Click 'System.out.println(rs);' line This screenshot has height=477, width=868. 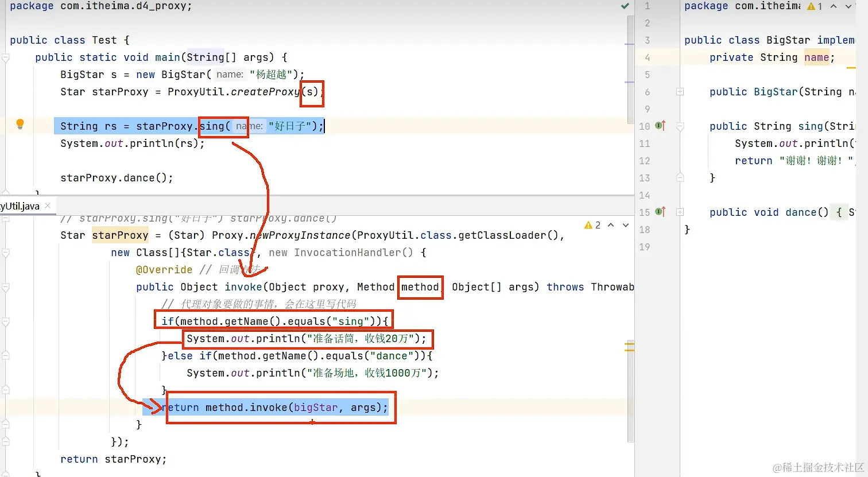pyautogui.click(x=133, y=144)
